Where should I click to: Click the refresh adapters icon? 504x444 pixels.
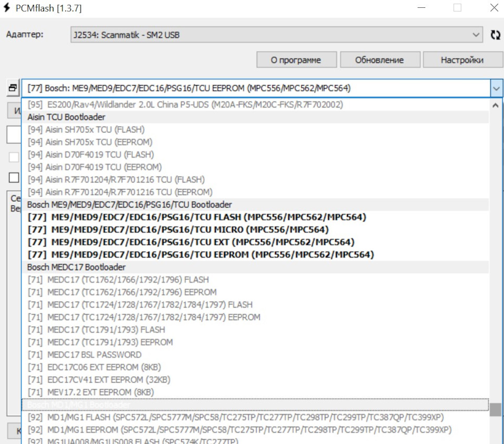click(x=495, y=35)
